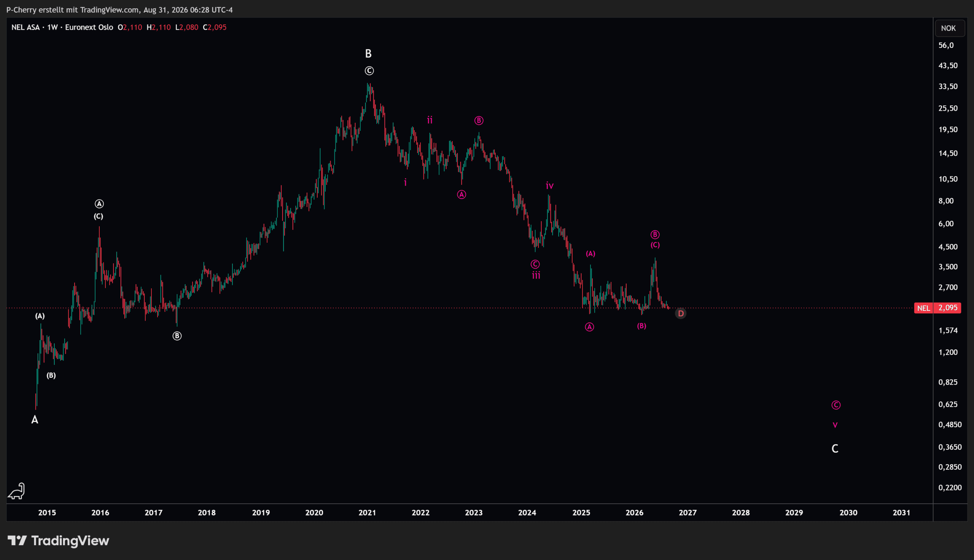Open the TradingView logo link
The height and width of the screenshot is (560, 974).
tap(59, 541)
